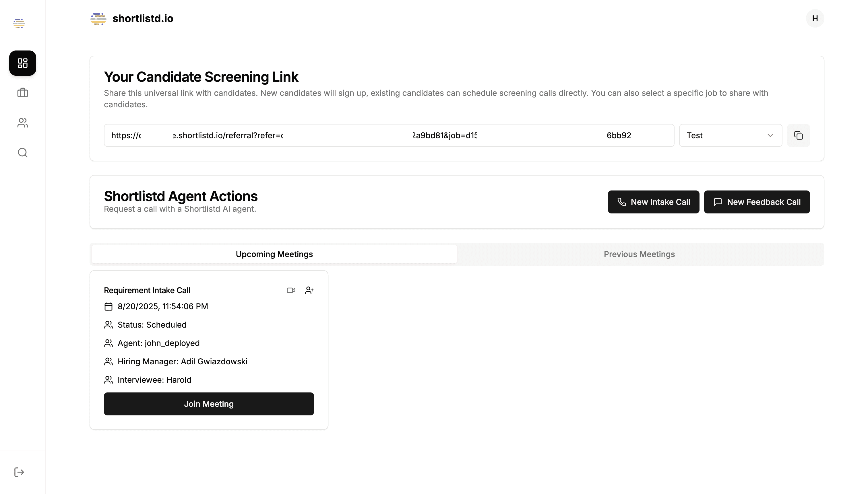
Task: Start video for the Requirement Intake Call
Action: tap(290, 290)
